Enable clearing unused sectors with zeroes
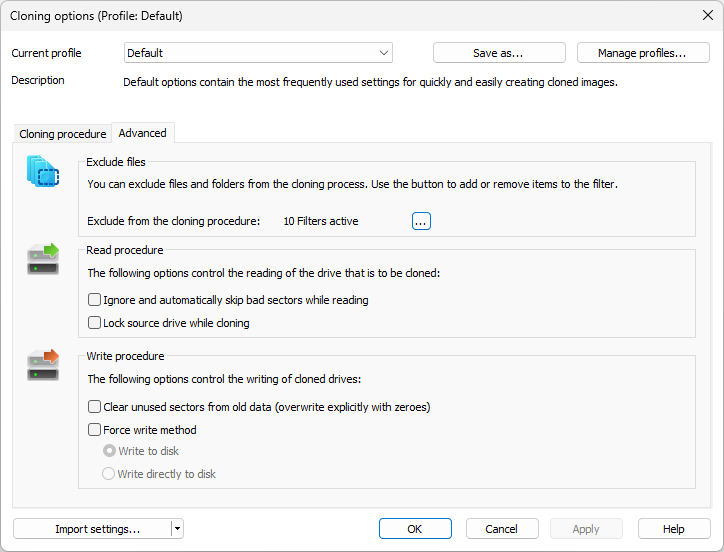 [95, 407]
